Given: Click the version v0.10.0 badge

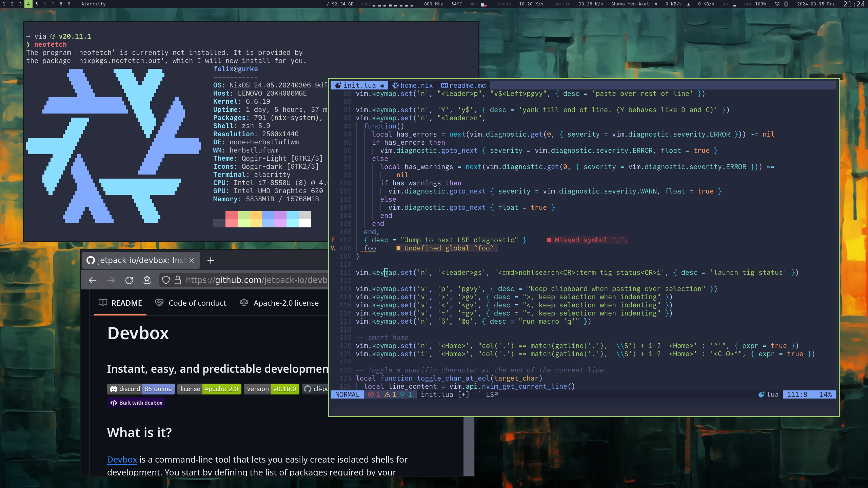Looking at the screenshot, I should [272, 389].
